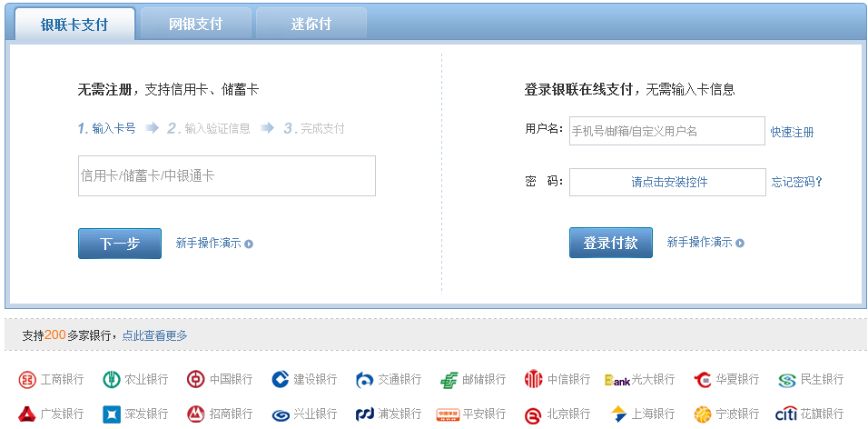Click the 民生银行 logo icon

click(786, 380)
